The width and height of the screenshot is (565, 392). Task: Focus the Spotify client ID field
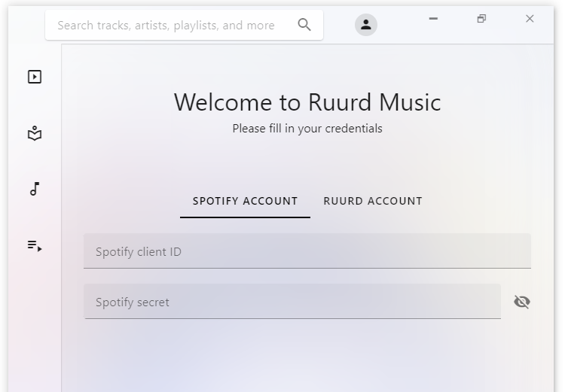(x=307, y=251)
